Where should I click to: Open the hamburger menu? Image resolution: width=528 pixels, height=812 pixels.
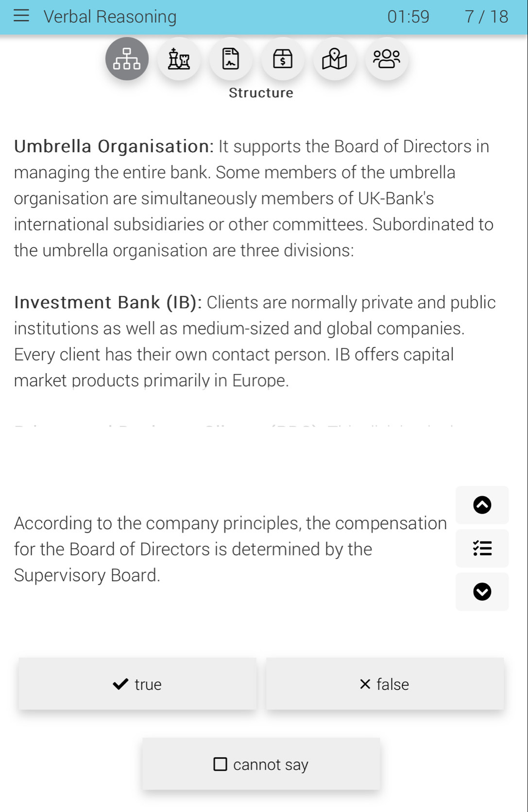click(x=21, y=16)
